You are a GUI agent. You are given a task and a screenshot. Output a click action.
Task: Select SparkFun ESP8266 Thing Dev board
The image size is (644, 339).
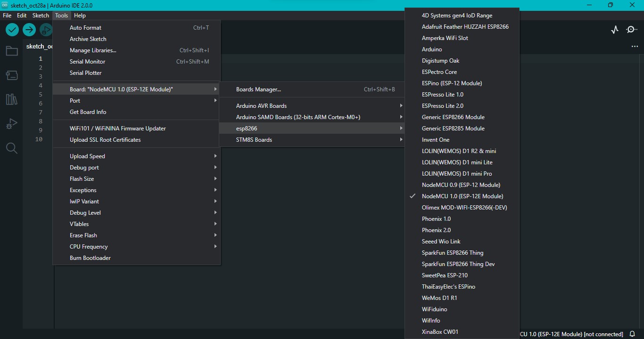pyautogui.click(x=462, y=264)
